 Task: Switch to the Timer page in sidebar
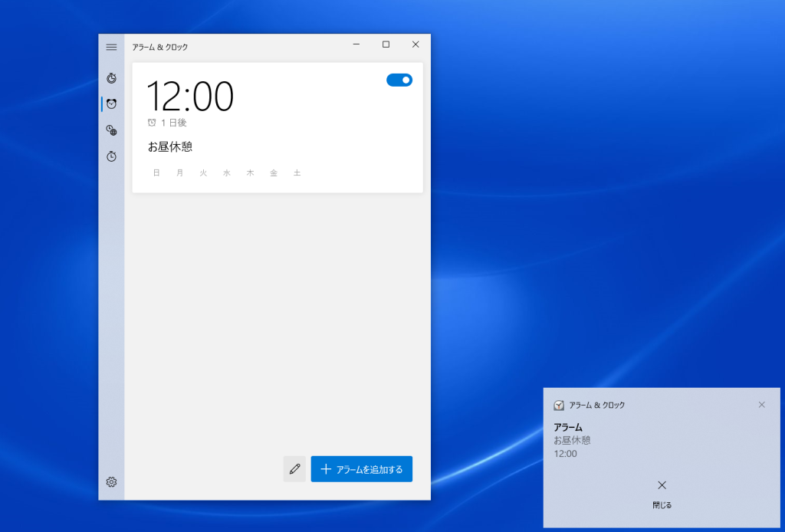point(111,78)
